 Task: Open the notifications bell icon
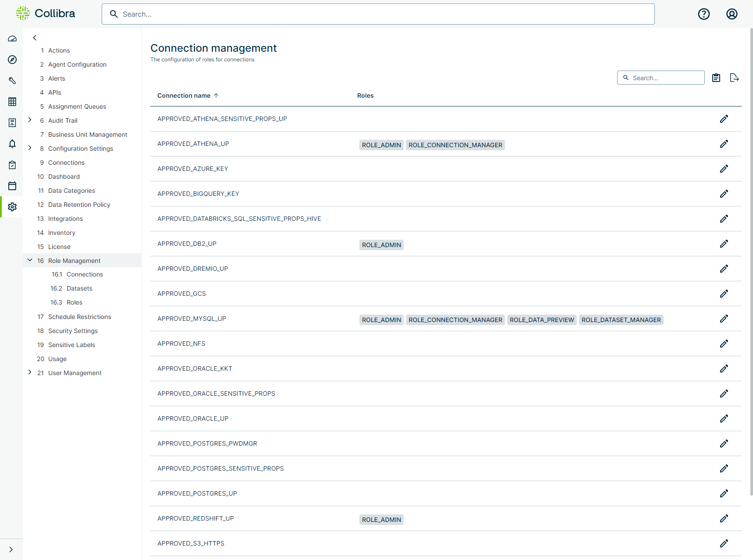coord(12,144)
